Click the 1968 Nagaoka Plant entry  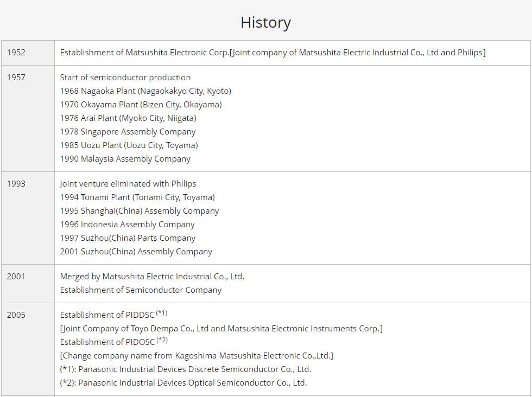pyautogui.click(x=145, y=91)
